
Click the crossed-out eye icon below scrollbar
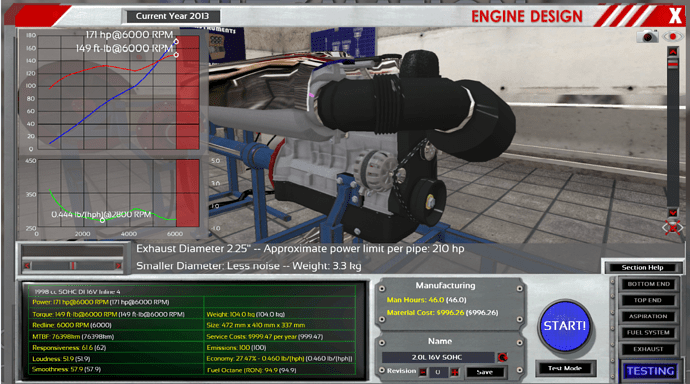673,227
